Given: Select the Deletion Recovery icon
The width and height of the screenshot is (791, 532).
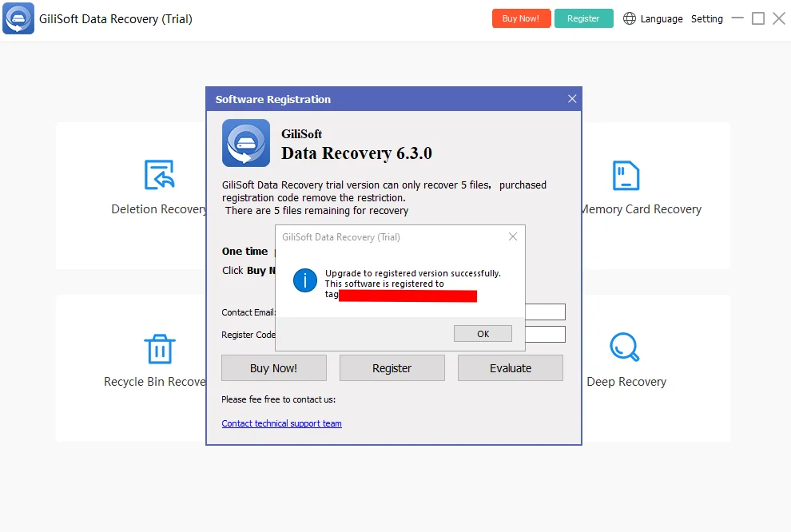Looking at the screenshot, I should [160, 174].
